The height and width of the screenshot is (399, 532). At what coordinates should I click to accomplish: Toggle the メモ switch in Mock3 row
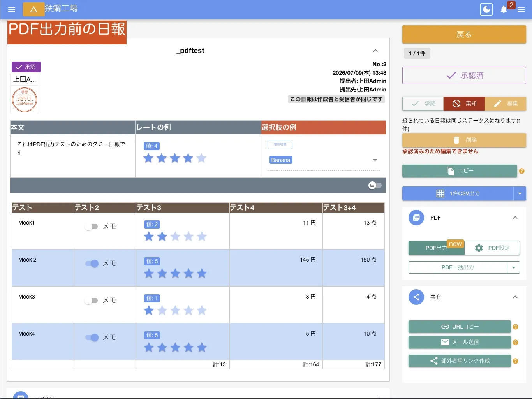(91, 301)
